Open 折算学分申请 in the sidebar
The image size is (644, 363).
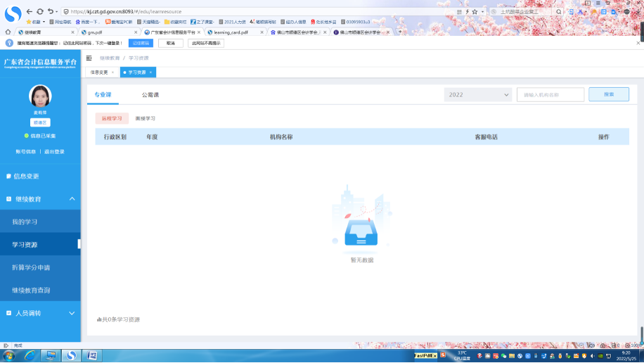coord(40,267)
